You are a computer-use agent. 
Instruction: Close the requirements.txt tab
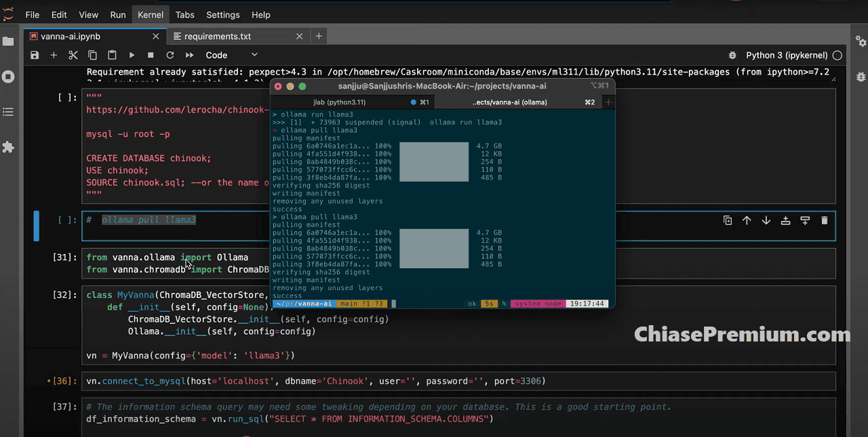[x=299, y=37]
